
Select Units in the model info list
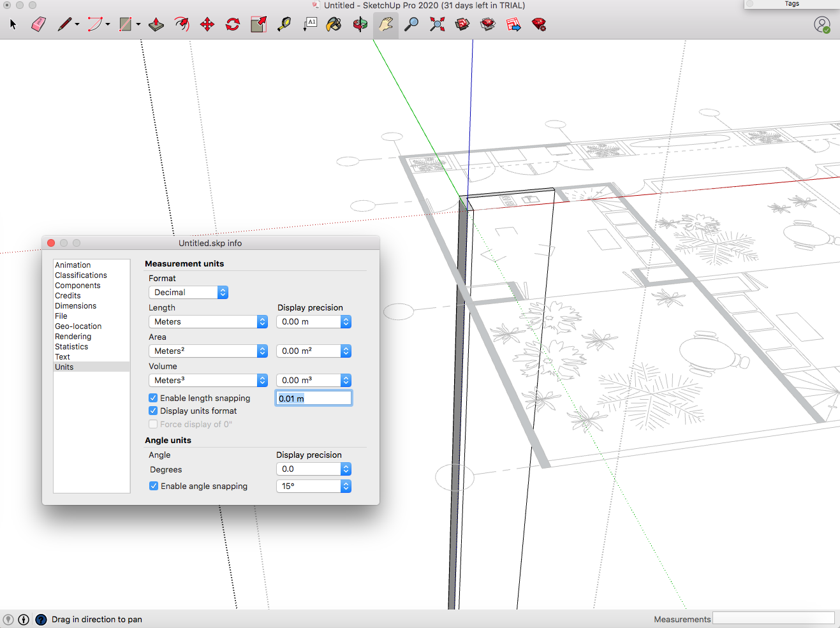tap(91, 367)
